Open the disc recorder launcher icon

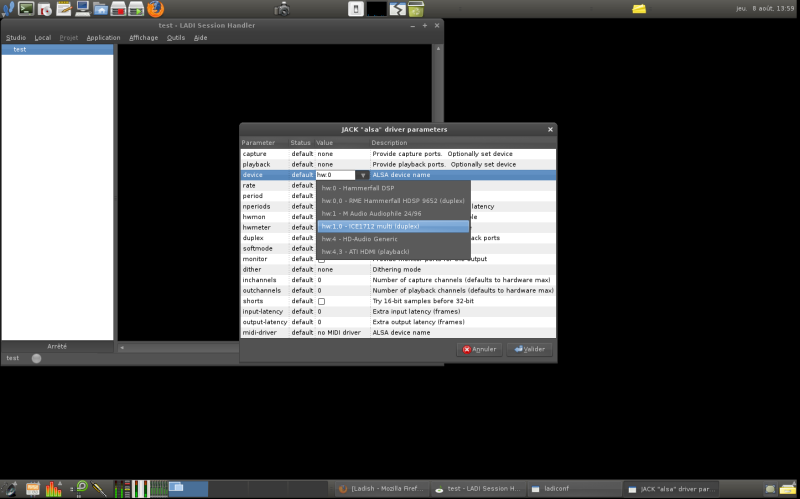pos(45,9)
